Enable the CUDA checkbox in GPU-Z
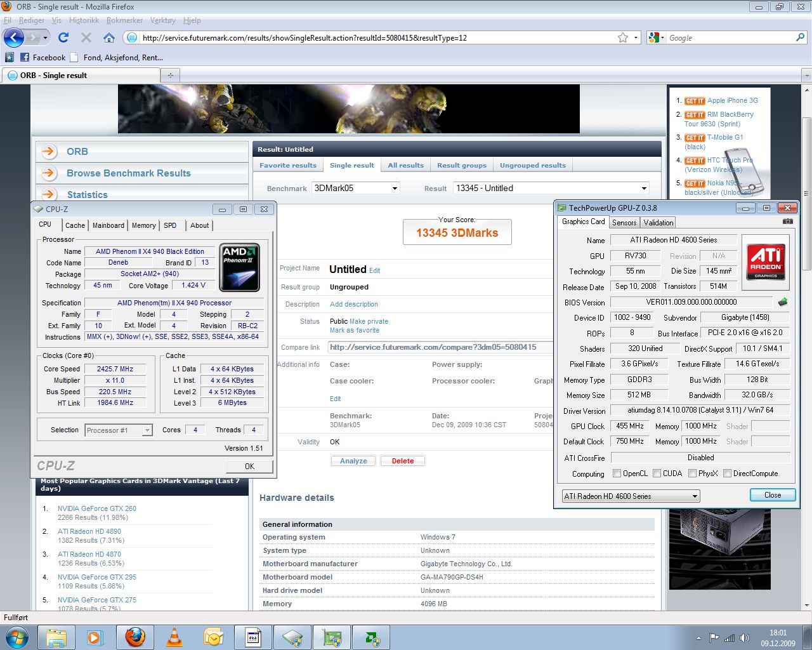The width and height of the screenshot is (812, 650). [657, 474]
